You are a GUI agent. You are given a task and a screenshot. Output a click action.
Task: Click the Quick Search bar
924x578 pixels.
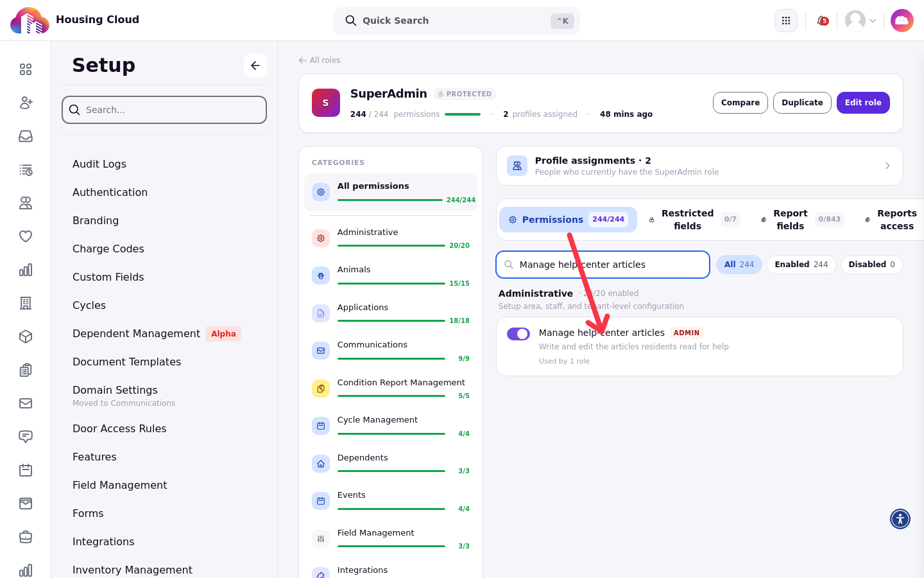click(x=457, y=21)
